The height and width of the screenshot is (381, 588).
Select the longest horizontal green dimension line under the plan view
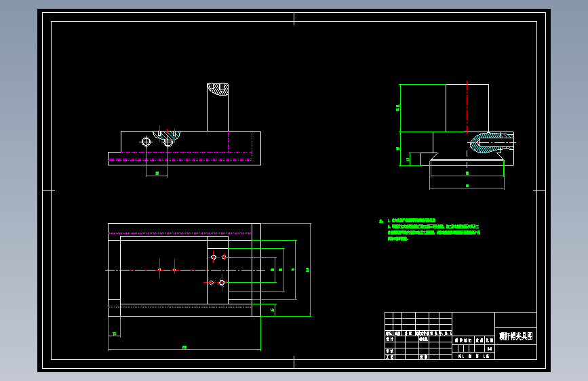tap(184, 350)
